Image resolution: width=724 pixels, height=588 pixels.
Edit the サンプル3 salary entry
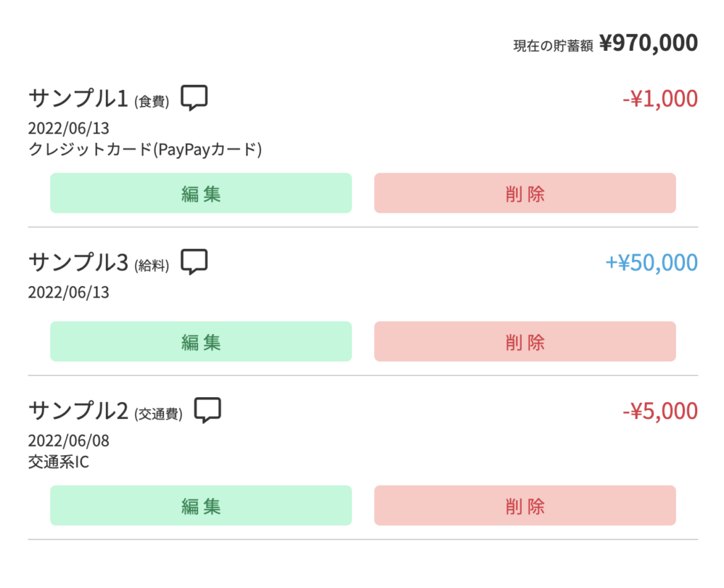201,341
